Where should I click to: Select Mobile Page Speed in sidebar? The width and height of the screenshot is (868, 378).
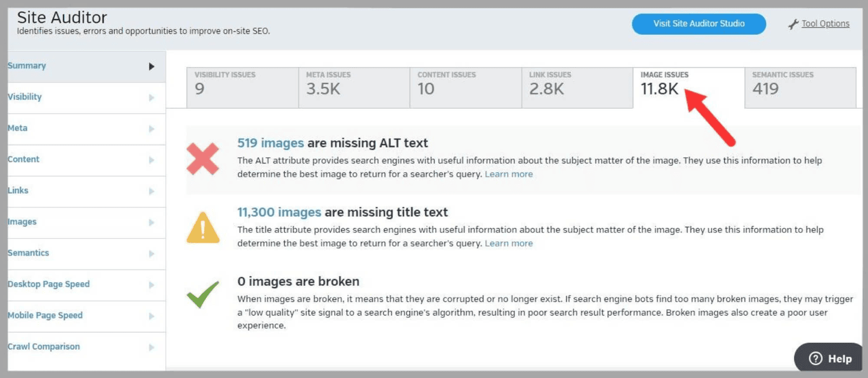click(x=45, y=316)
